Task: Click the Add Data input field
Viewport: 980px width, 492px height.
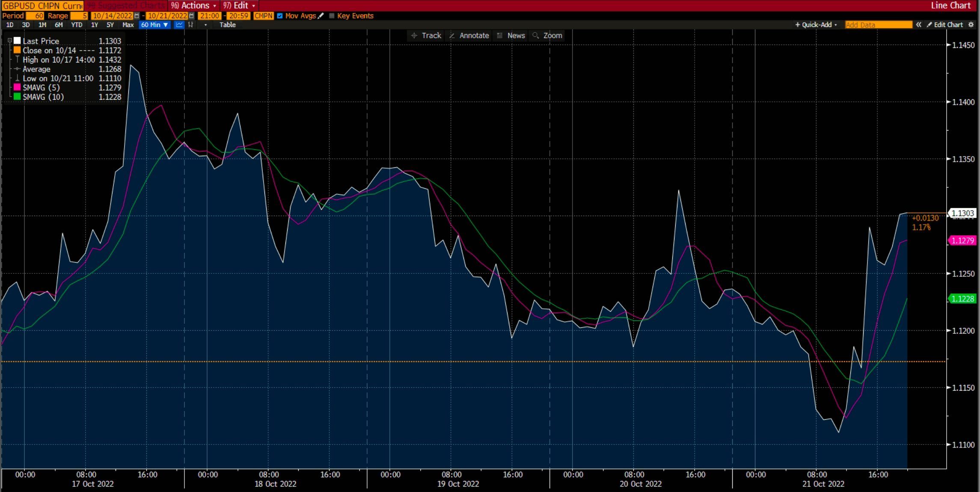Action: coord(878,24)
